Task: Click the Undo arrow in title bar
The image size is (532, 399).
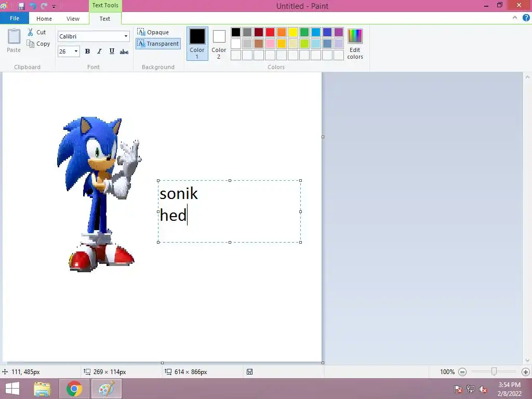Action: pyautogui.click(x=33, y=6)
